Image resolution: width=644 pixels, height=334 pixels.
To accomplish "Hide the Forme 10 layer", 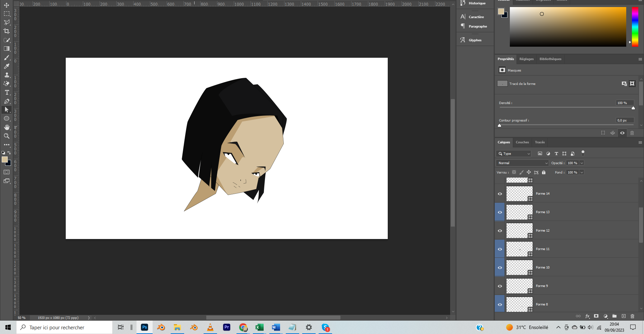I will (x=500, y=268).
